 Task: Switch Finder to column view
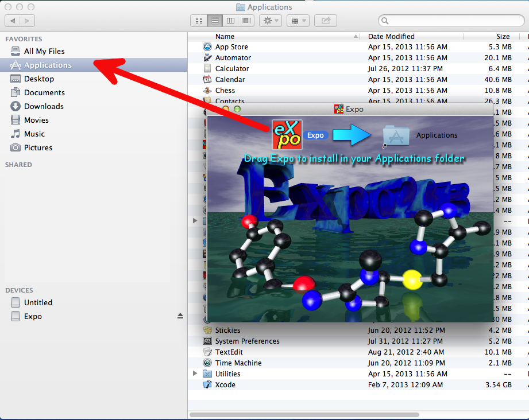tap(230, 21)
